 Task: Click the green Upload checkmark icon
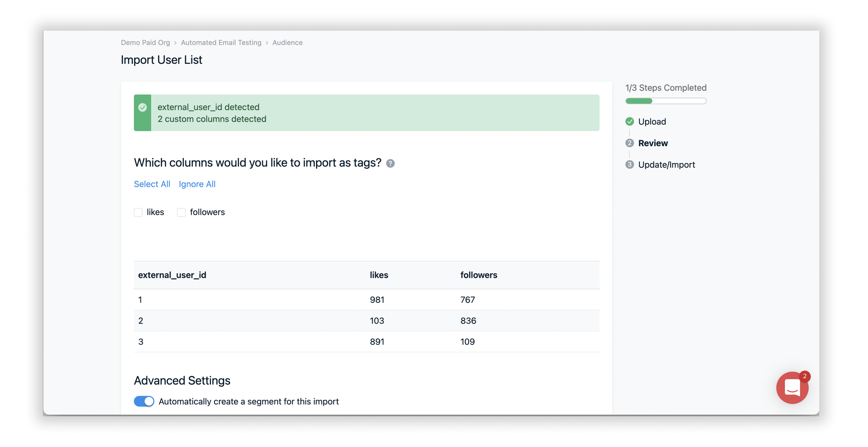629,122
